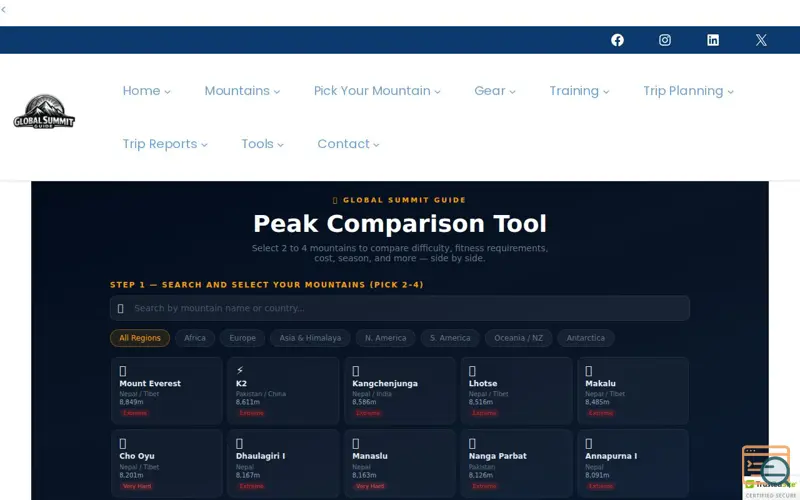Click the Peak Comparison Tool heading
800x500 pixels.
point(400,223)
